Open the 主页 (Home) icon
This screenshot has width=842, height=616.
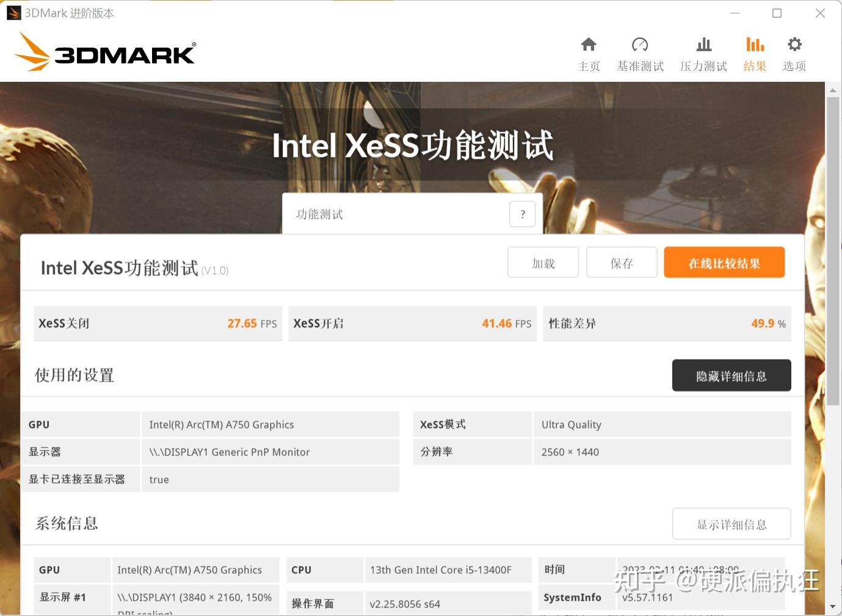tap(588, 52)
